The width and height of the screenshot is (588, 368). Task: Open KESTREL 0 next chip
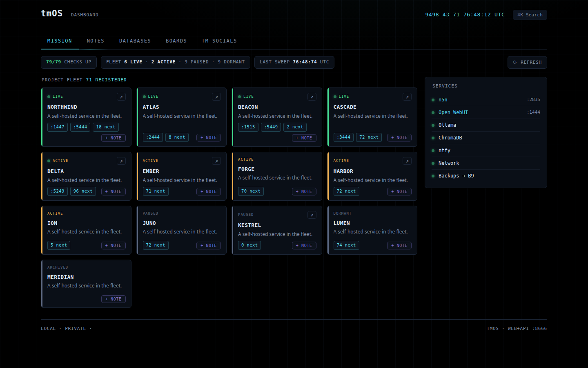pyautogui.click(x=249, y=245)
